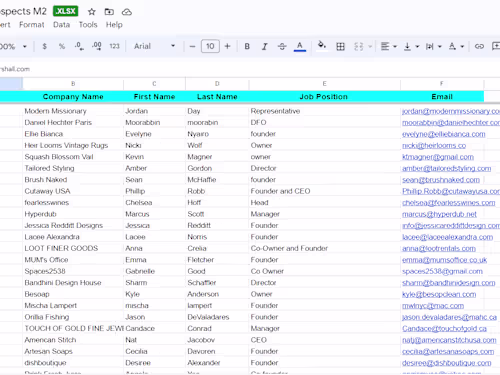Open the Tools menu

click(x=88, y=25)
